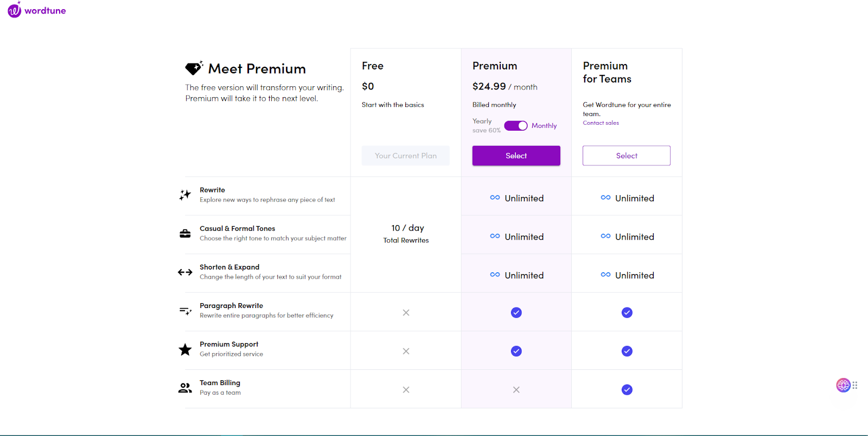Toggle the Yearly/Monthly billing switch

(x=516, y=126)
